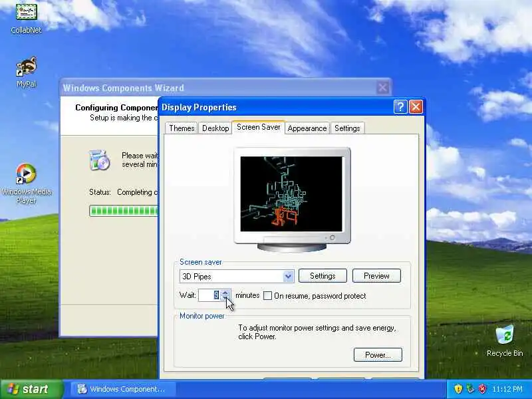Click the Wait minutes input field
The image size is (532, 399).
(x=209, y=295)
